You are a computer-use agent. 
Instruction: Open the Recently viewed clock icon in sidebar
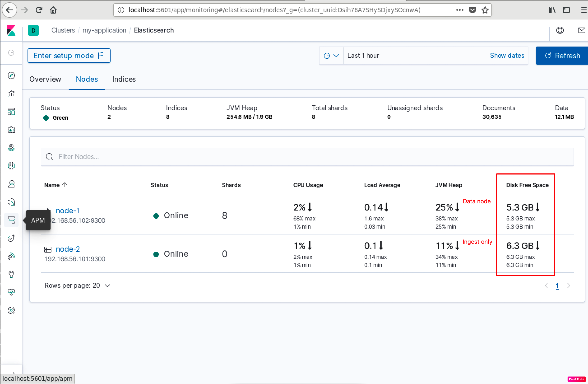click(x=11, y=52)
